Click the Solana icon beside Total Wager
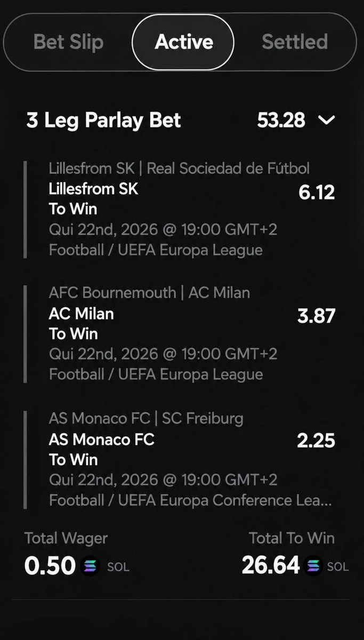Image resolution: width=364 pixels, height=640 pixels. 92,566
